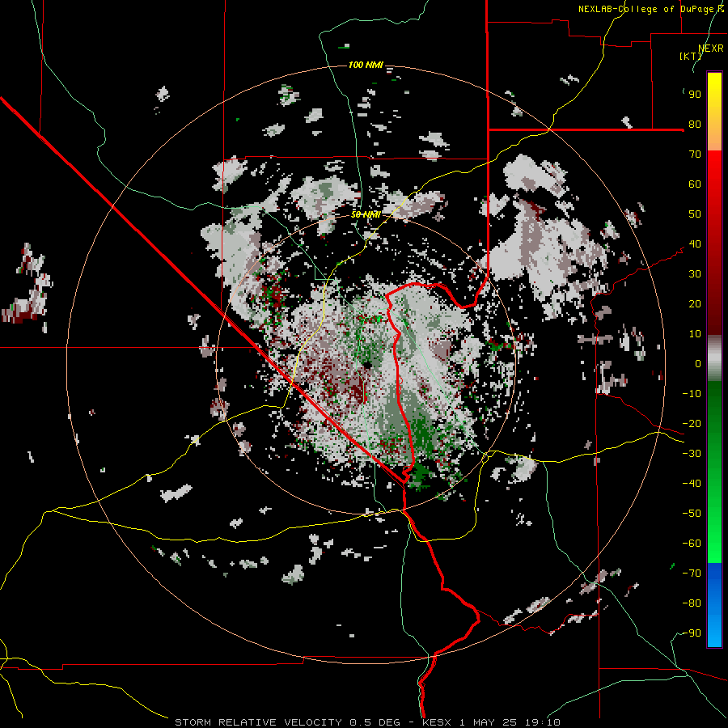Click the -80 value on velocity scale
The width and height of the screenshot is (728, 728).
692,603
